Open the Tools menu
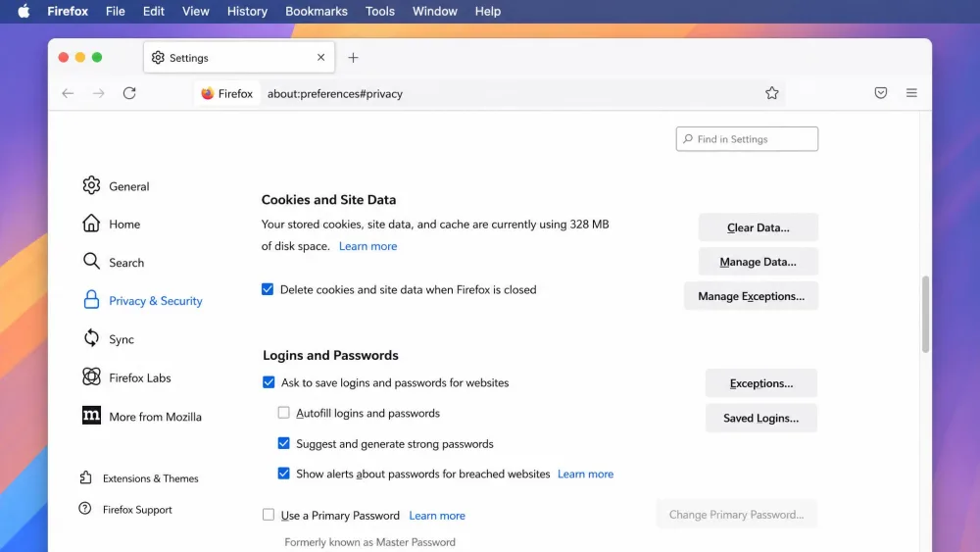 coord(380,11)
